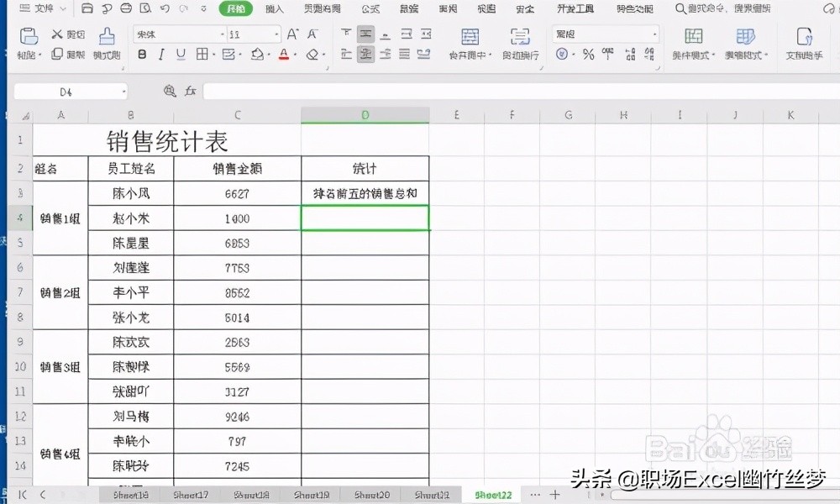Toggle Bold formatting
Image resolution: width=840 pixels, height=504 pixels.
coord(142,54)
